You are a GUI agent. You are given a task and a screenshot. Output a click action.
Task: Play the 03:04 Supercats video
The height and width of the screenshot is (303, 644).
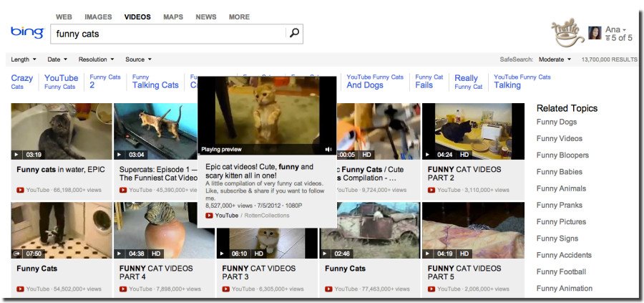click(119, 155)
